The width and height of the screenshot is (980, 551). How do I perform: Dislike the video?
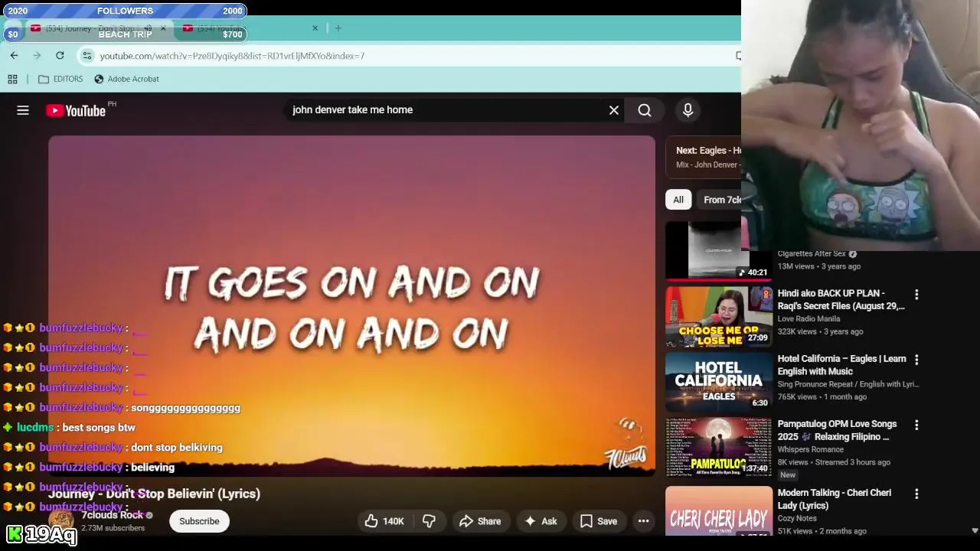429,521
